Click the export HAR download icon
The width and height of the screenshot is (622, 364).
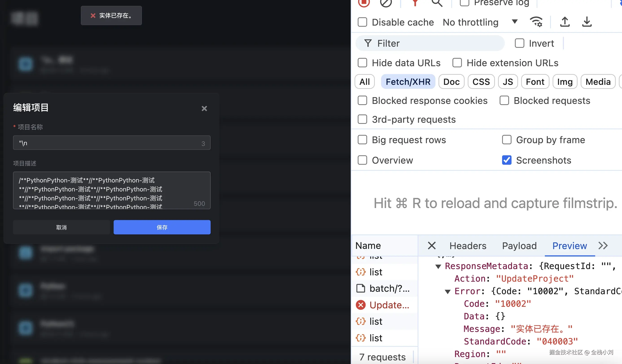tap(587, 22)
